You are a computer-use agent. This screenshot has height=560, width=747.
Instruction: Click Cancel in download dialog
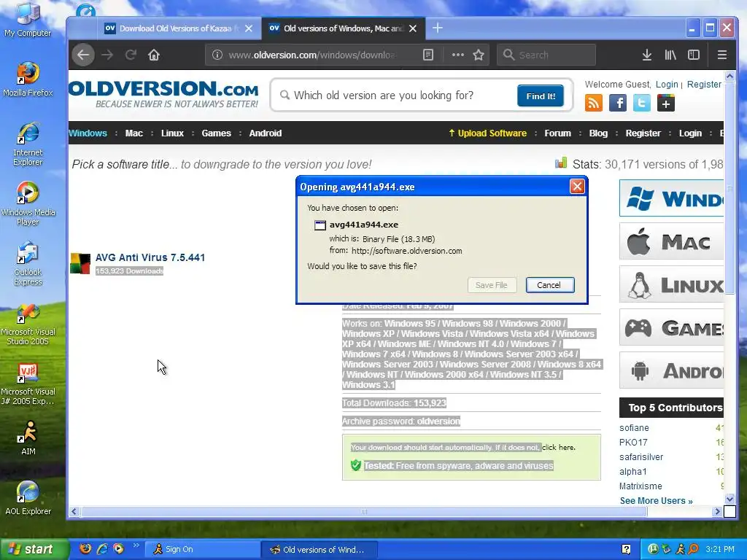coord(550,285)
